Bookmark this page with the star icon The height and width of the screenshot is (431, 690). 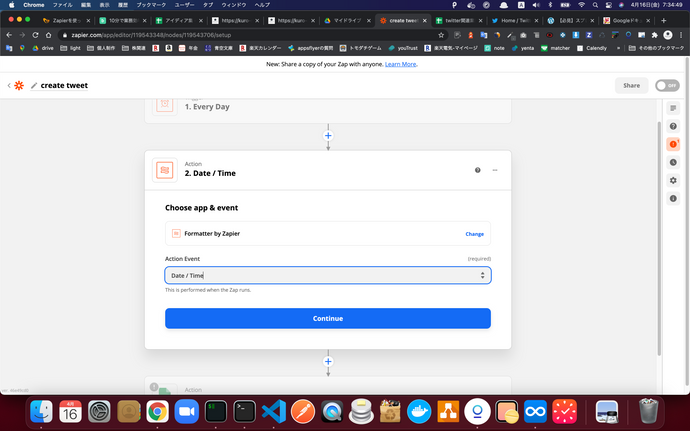(x=441, y=35)
